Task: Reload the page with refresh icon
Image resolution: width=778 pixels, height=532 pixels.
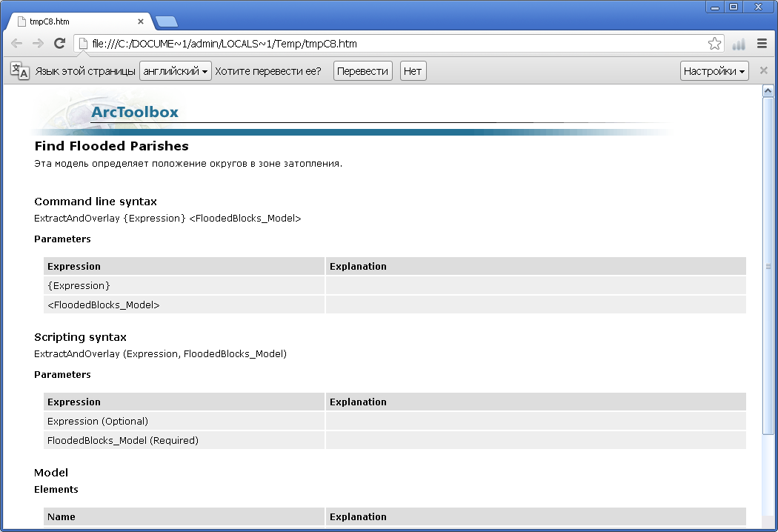Action: pyautogui.click(x=59, y=44)
